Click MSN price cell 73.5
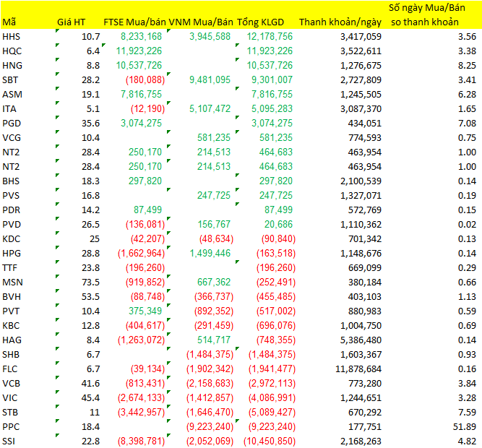Screen dimensions: 482x448 tap(90, 282)
